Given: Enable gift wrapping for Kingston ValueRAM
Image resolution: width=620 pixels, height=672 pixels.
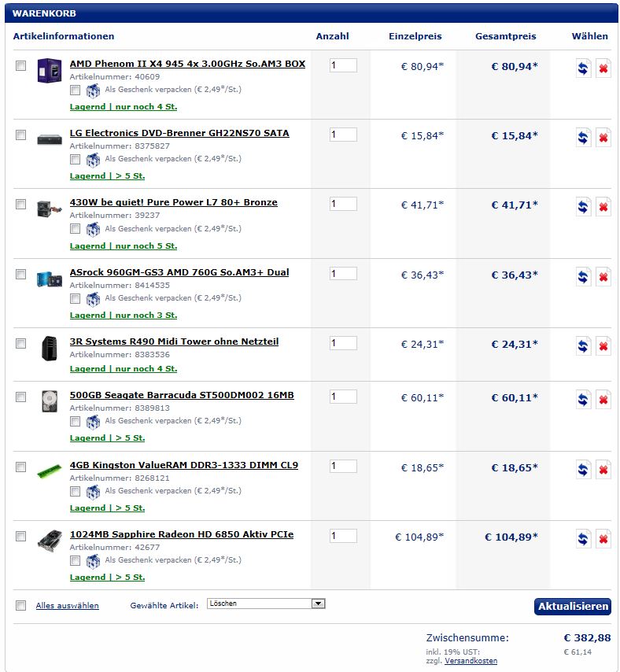Looking at the screenshot, I should click(x=75, y=491).
